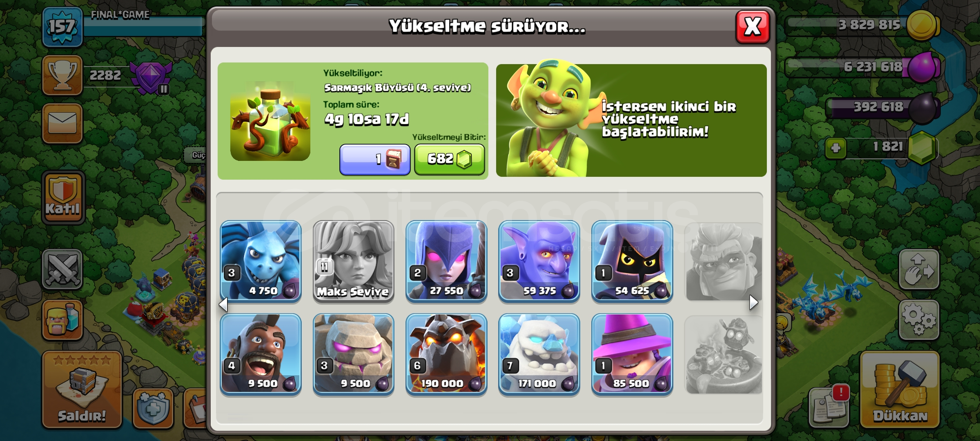This screenshot has width=980, height=441.
Task: Use Book to finish Sarmaşık Büyüsü upgrade
Action: pos(375,159)
